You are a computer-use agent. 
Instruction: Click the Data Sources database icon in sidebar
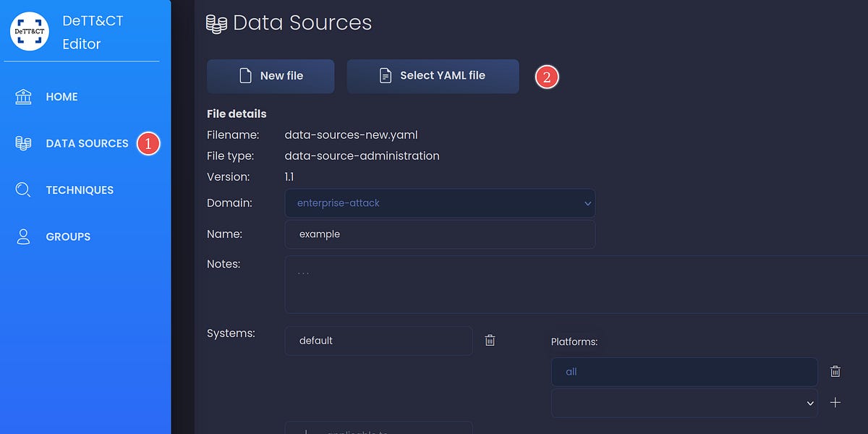22,142
